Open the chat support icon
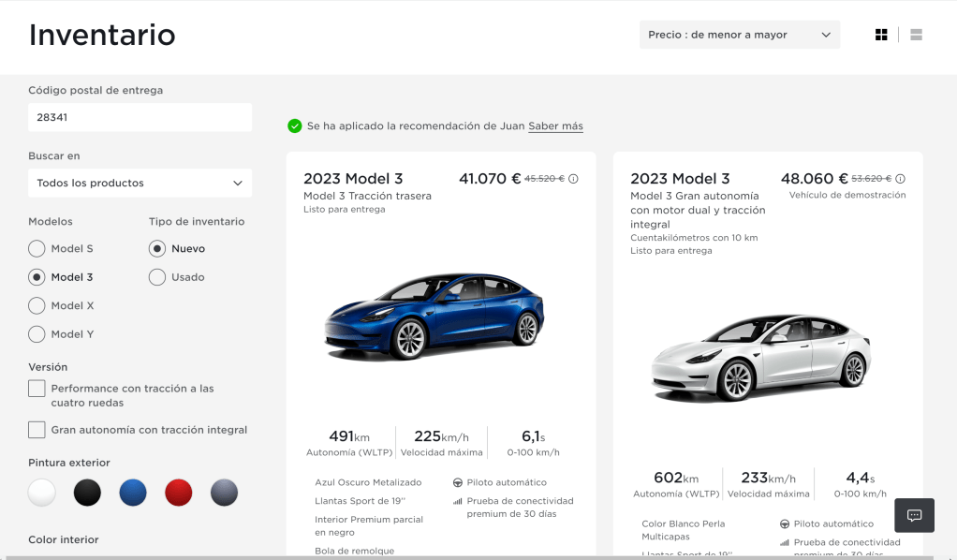 915,515
